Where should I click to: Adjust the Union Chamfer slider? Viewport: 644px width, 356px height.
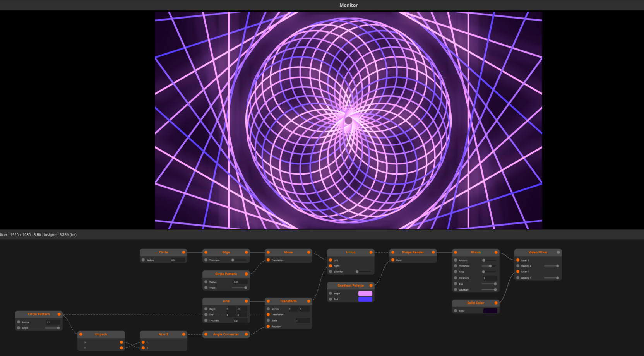364,272
